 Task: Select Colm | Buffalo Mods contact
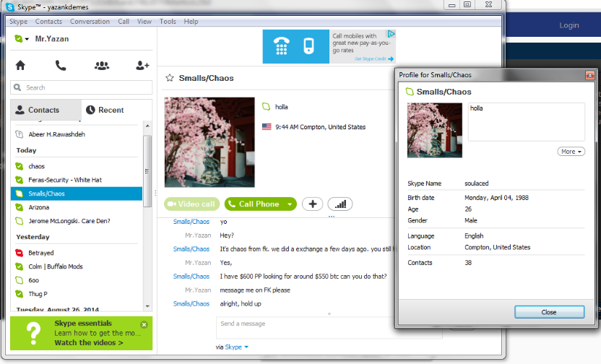click(x=77, y=266)
